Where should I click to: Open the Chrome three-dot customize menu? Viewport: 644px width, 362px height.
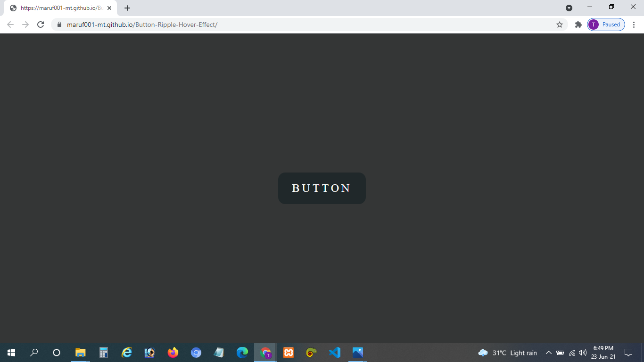634,25
